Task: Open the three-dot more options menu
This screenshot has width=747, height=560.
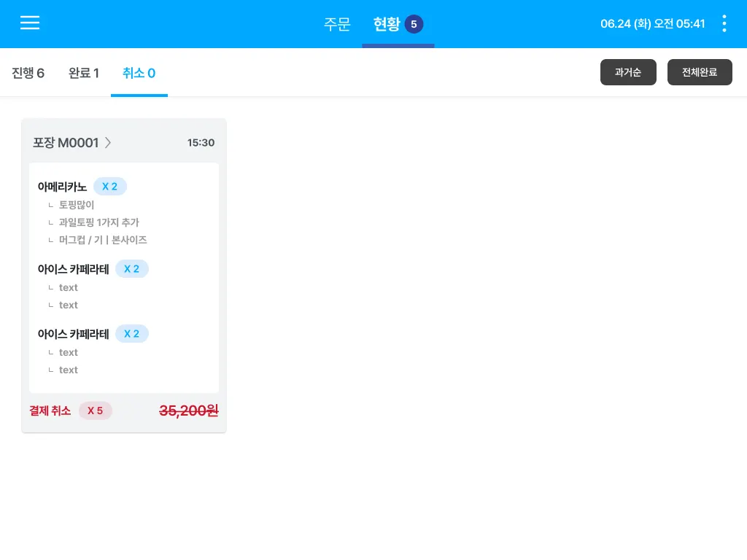Action: (x=724, y=23)
